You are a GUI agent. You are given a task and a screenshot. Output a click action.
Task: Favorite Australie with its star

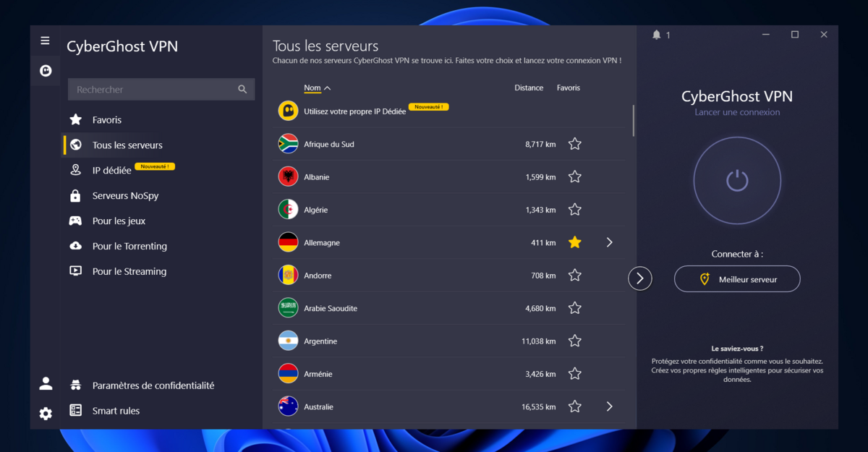(x=575, y=406)
